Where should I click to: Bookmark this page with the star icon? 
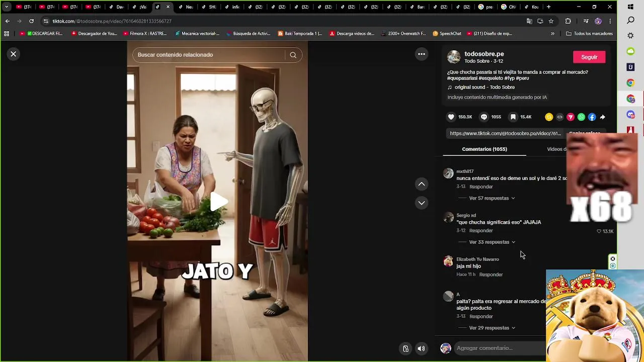pos(551,21)
